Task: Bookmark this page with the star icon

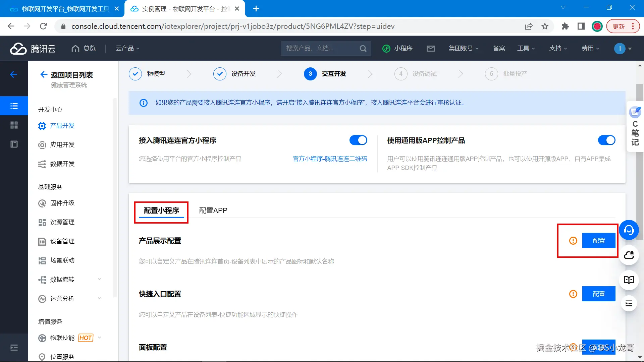Action: [545, 26]
